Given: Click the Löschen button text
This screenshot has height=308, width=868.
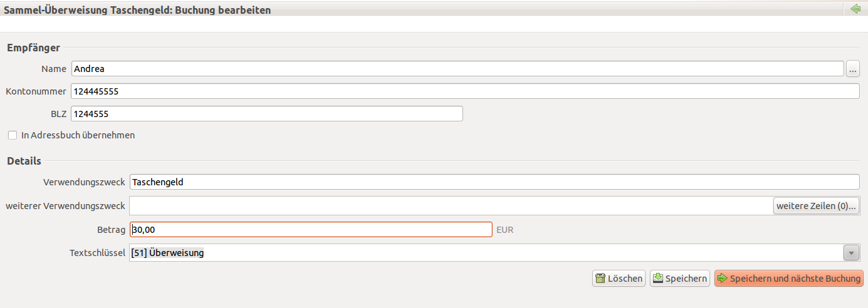Looking at the screenshot, I should click(x=625, y=279).
